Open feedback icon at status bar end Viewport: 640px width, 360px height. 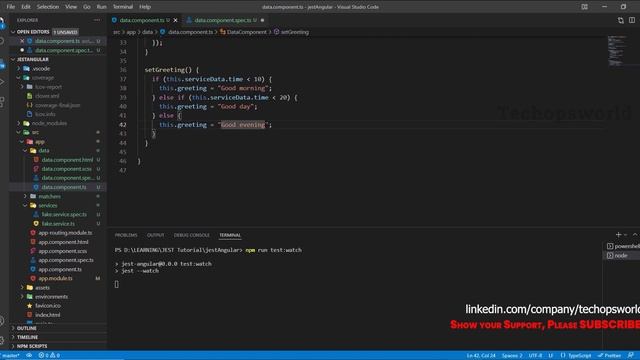(631, 356)
